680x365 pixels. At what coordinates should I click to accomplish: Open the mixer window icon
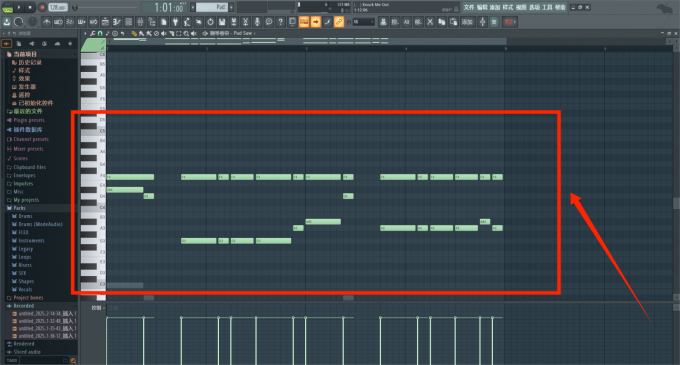click(x=140, y=22)
